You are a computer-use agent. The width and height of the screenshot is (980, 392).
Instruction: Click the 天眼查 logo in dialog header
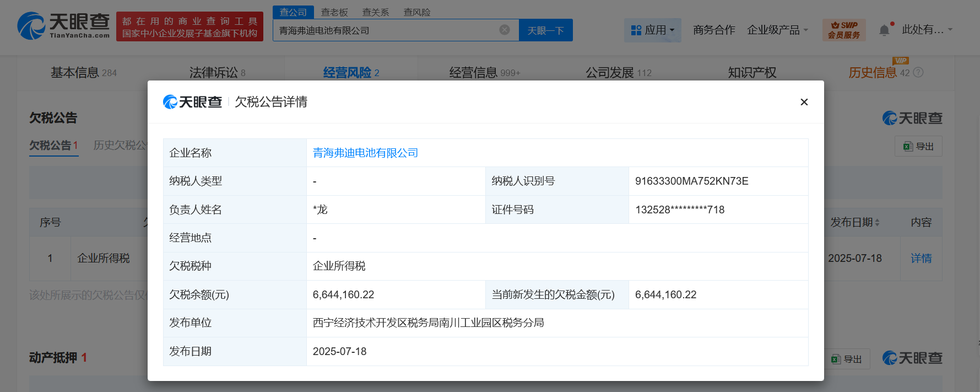[192, 102]
